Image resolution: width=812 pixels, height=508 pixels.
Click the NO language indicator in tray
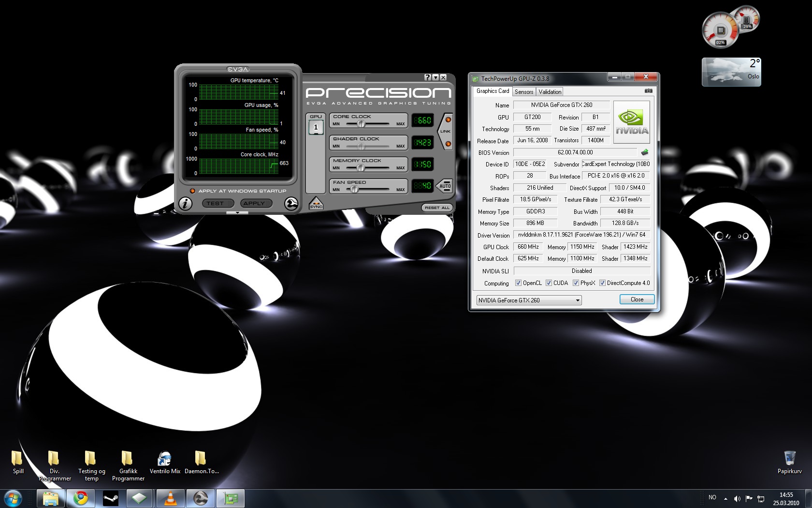pyautogui.click(x=712, y=497)
